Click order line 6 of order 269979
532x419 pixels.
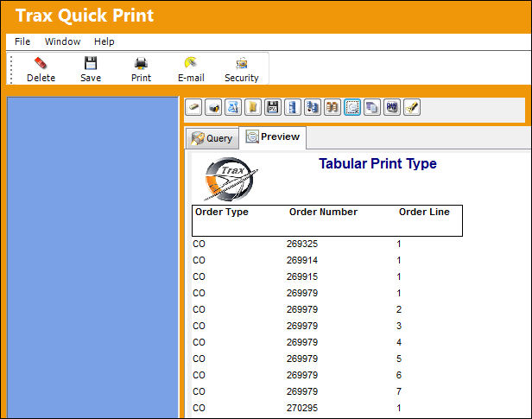click(399, 375)
